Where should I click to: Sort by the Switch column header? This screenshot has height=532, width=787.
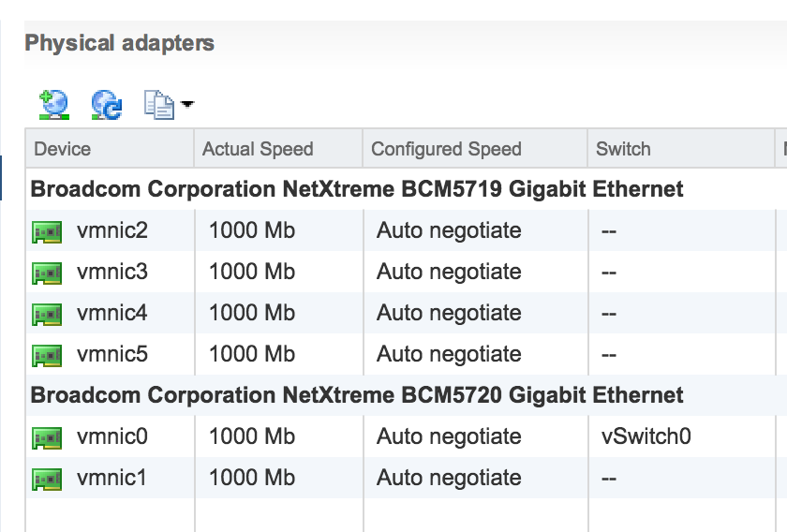tap(681, 149)
